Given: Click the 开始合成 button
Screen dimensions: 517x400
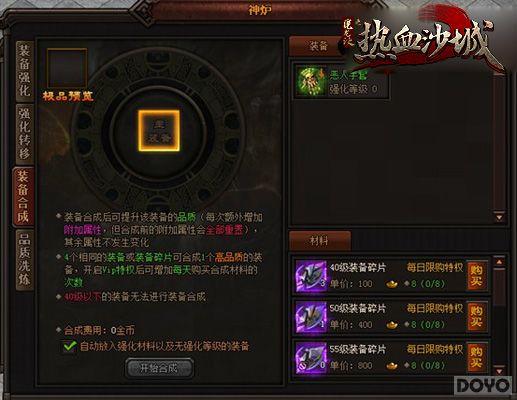Looking at the screenshot, I should click(159, 368).
